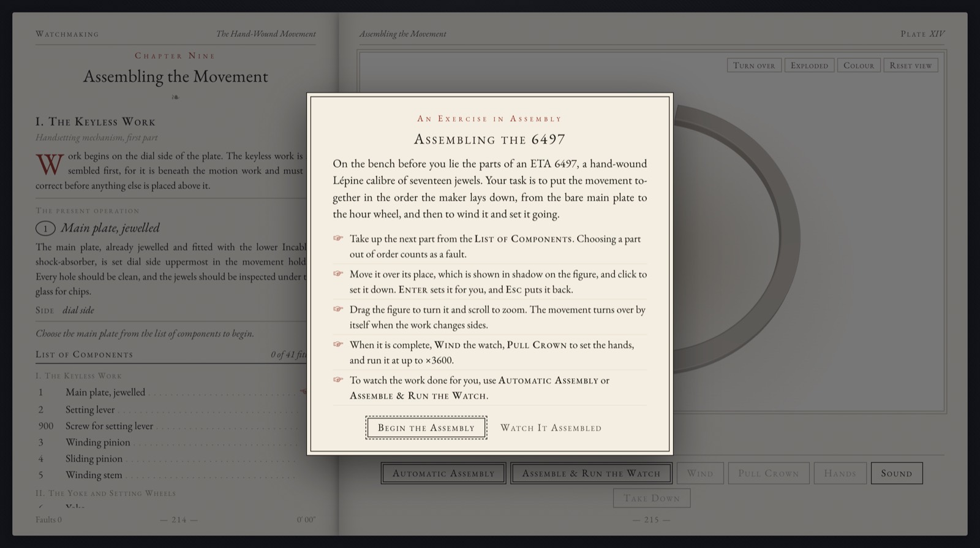Click the 'Main plate, jewelled' operation heading
This screenshot has height=548, width=980.
tap(110, 228)
